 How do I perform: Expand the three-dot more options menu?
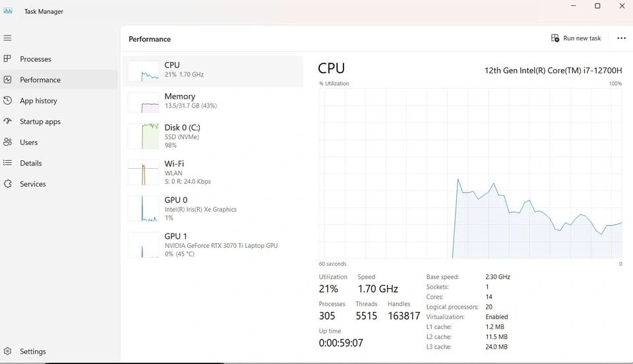(621, 38)
